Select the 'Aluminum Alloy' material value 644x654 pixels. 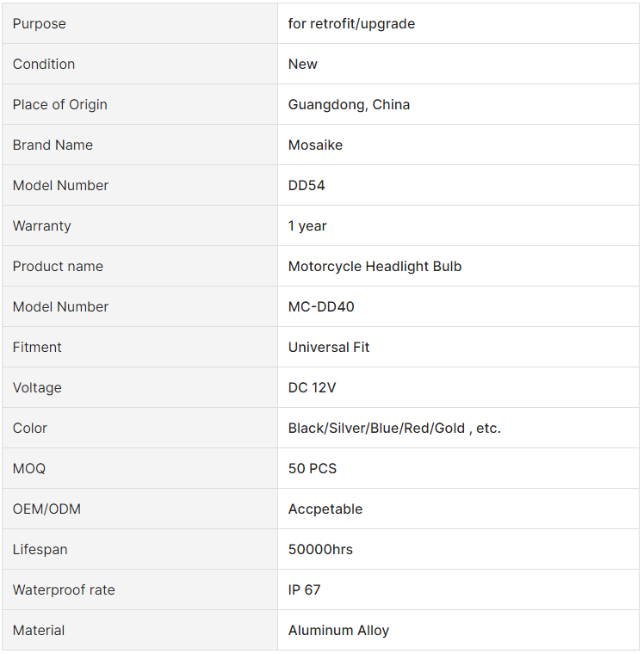(x=338, y=630)
